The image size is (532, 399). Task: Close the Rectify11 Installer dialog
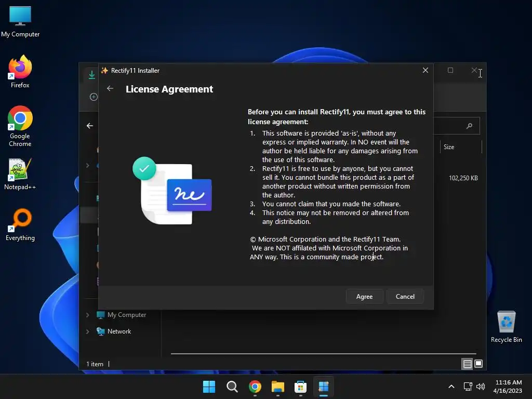click(x=425, y=70)
